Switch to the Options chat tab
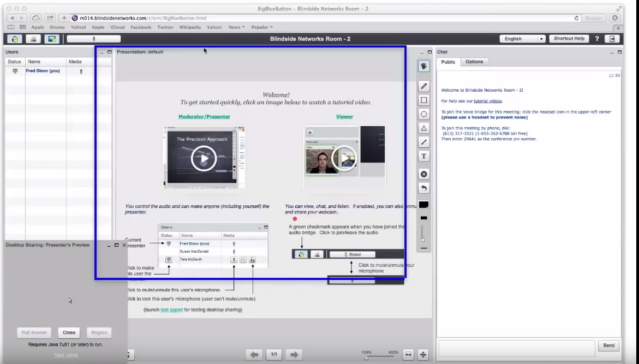 (474, 62)
